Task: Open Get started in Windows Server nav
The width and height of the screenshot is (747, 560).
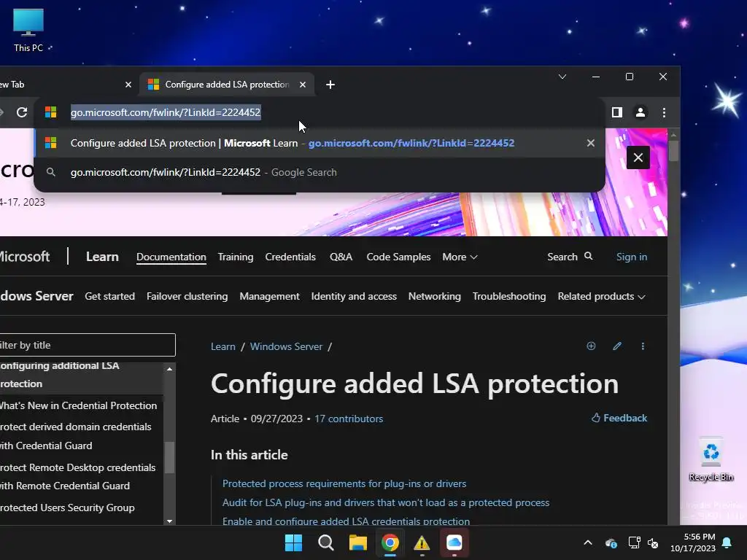Action: pos(110,296)
